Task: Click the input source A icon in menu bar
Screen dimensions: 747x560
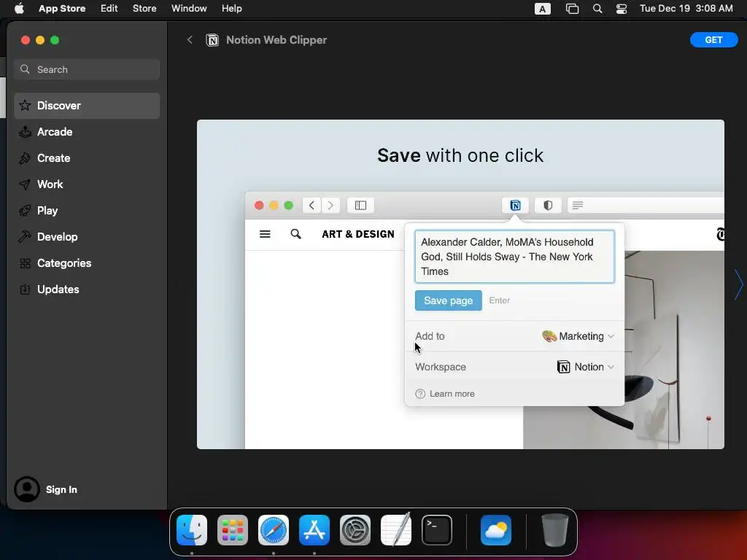Action: tap(542, 9)
